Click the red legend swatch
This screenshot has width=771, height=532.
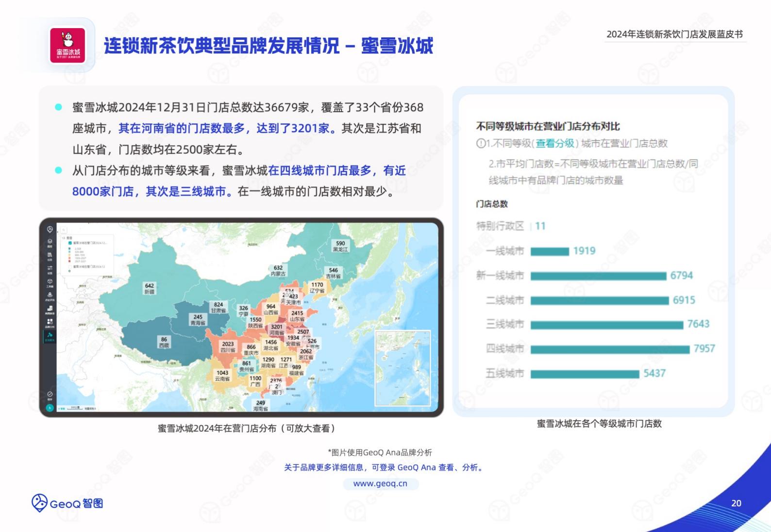tap(69, 261)
